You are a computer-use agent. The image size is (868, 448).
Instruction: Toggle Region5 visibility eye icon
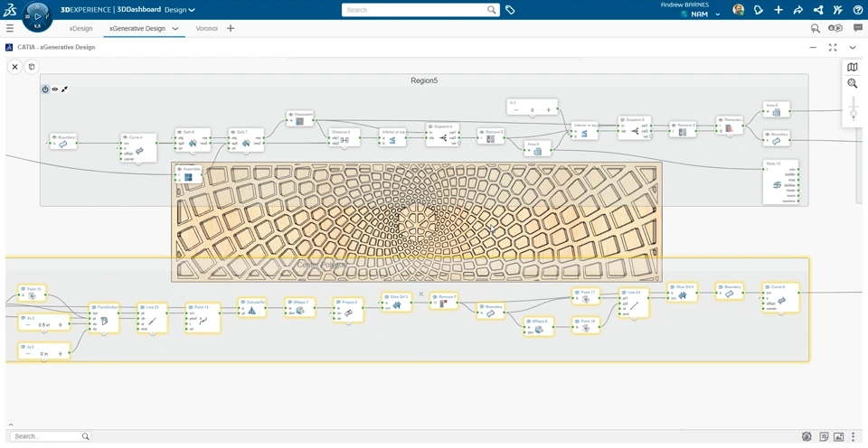click(55, 89)
